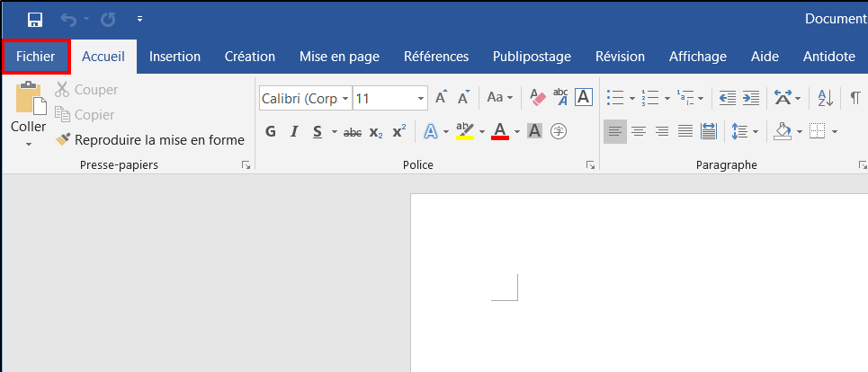Increase font size with larger A icon
The width and height of the screenshot is (868, 372).
[x=442, y=98]
